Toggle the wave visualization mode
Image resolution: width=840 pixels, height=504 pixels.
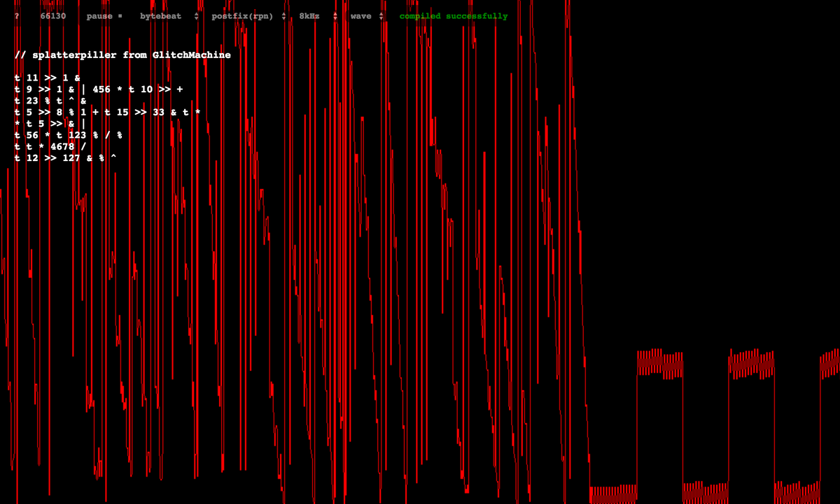[x=360, y=15]
